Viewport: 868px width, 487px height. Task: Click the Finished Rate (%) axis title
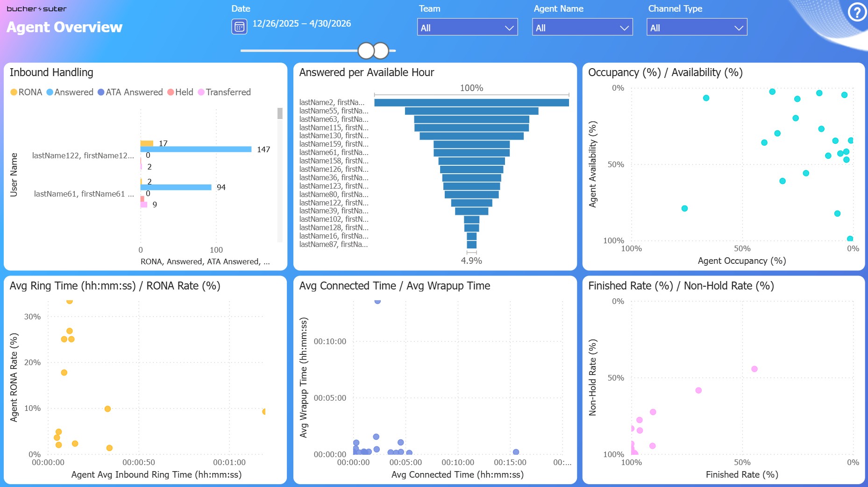click(742, 474)
